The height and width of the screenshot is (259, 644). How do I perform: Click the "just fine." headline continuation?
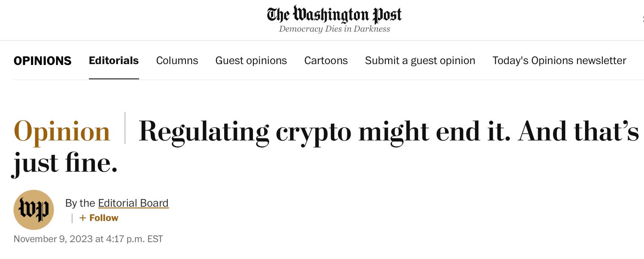pyautogui.click(x=64, y=163)
